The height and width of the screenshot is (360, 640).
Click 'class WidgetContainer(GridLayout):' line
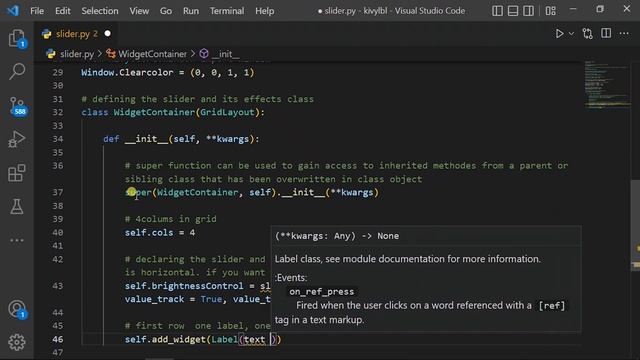click(x=173, y=112)
